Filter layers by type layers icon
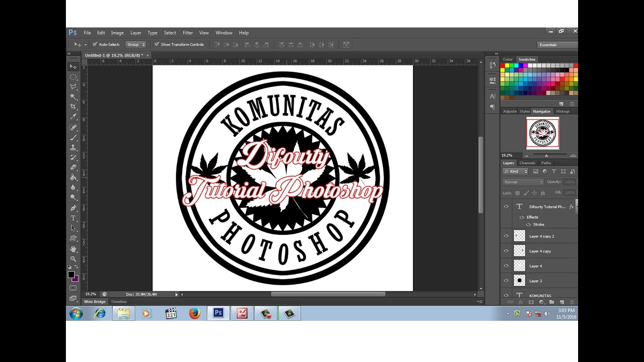 click(554, 171)
